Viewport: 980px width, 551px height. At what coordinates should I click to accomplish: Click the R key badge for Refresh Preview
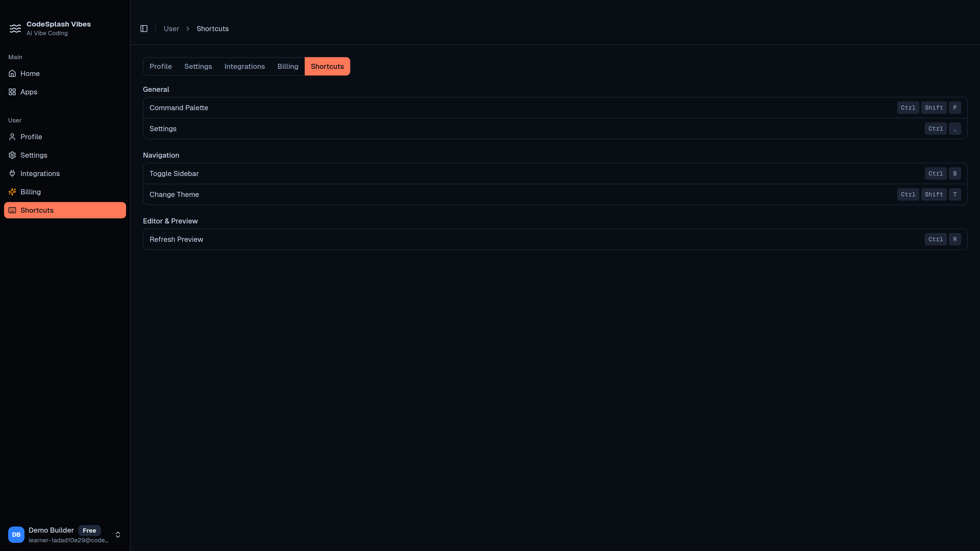click(955, 239)
